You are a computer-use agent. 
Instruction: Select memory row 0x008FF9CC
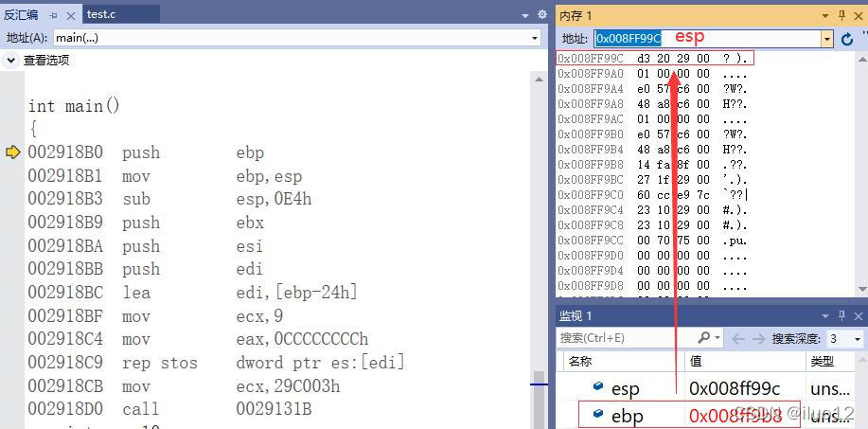[653, 241]
